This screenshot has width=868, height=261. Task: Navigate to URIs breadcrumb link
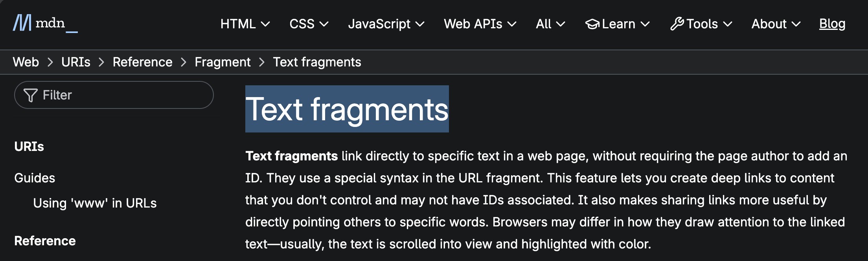pos(76,62)
